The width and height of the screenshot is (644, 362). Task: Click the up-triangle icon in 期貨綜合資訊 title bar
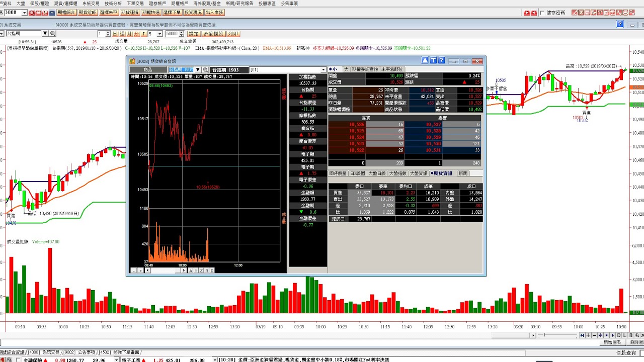click(x=425, y=60)
